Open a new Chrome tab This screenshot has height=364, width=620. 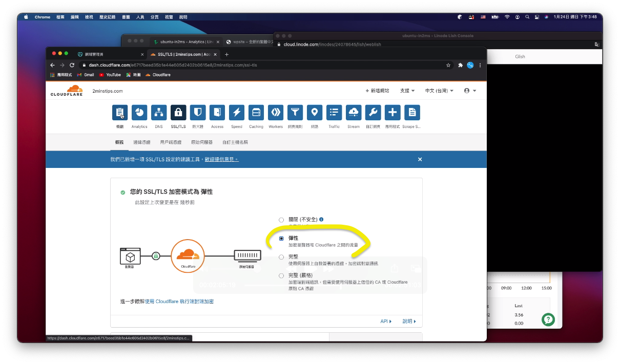[x=227, y=54]
